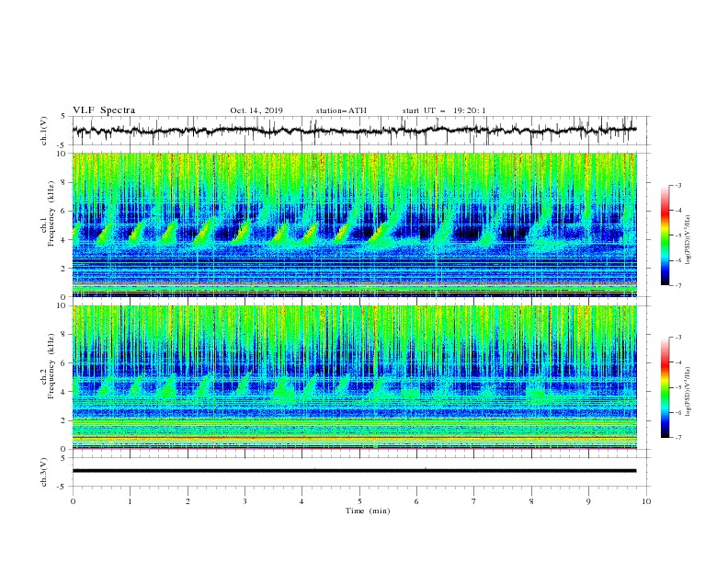Click the "8" kHz tick on ch.2 spectrogram
The width and height of the screenshot is (728, 563).
[65, 335]
